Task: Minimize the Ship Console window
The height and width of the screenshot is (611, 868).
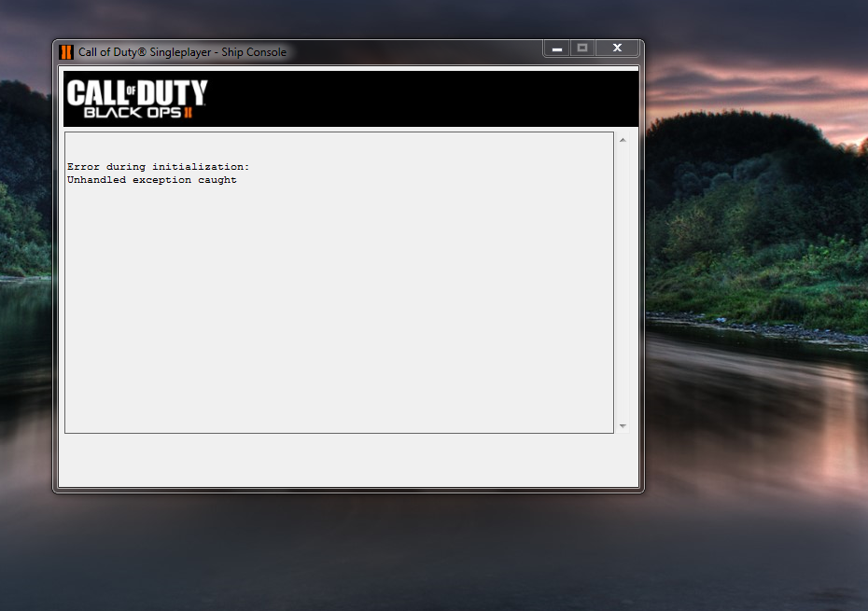Action: point(557,49)
